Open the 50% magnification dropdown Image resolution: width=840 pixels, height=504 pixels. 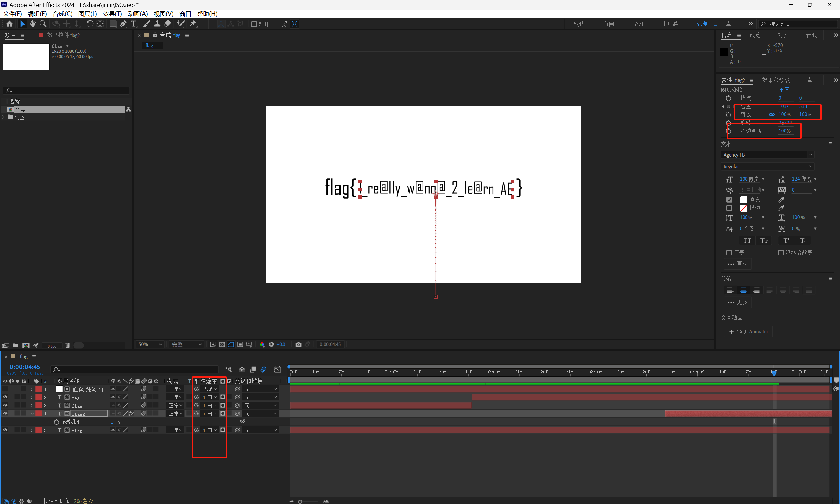(150, 344)
